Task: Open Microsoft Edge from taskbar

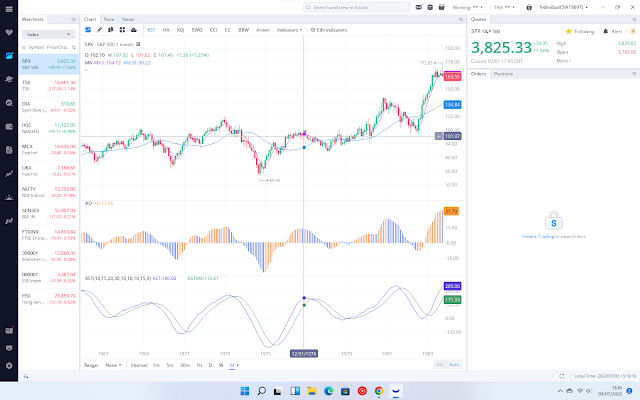Action: [x=329, y=391]
